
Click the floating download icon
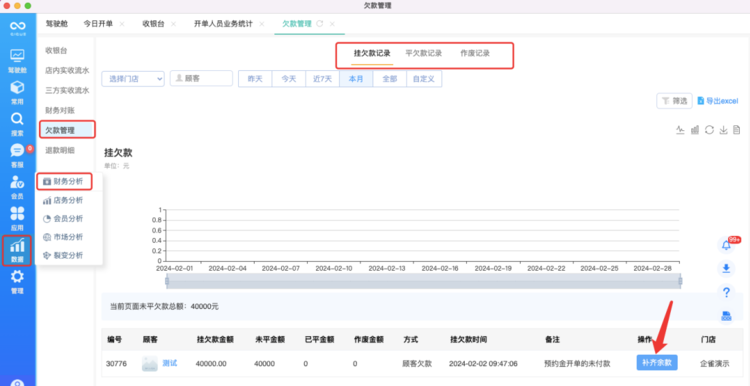click(x=726, y=268)
